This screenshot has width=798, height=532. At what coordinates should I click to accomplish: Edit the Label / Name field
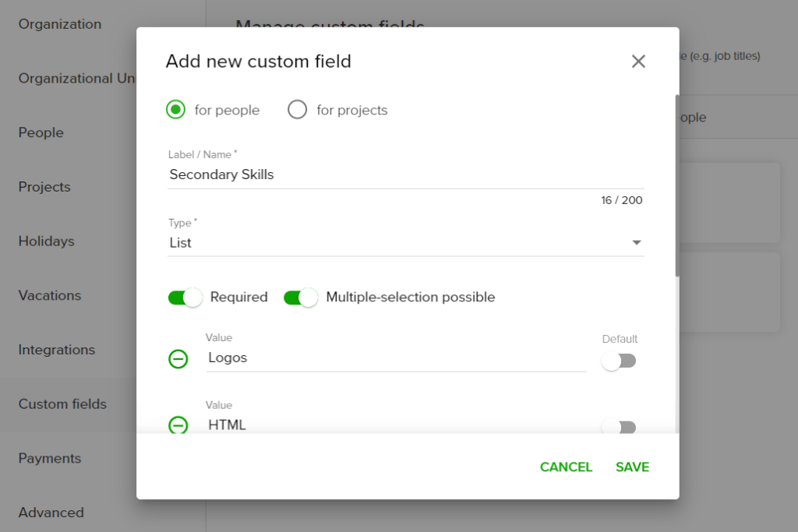point(405,174)
